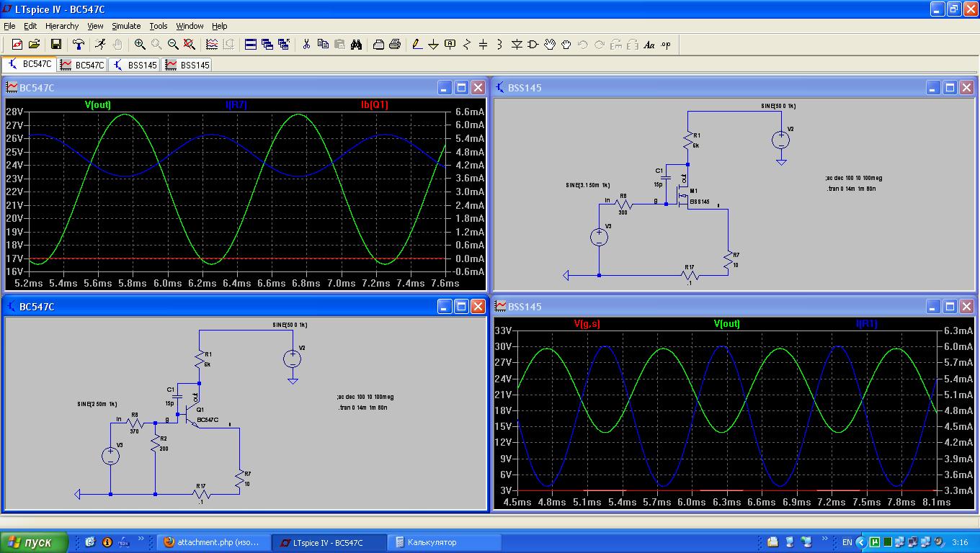Open the Edit menu
Viewport: 980px width, 553px height.
point(30,26)
